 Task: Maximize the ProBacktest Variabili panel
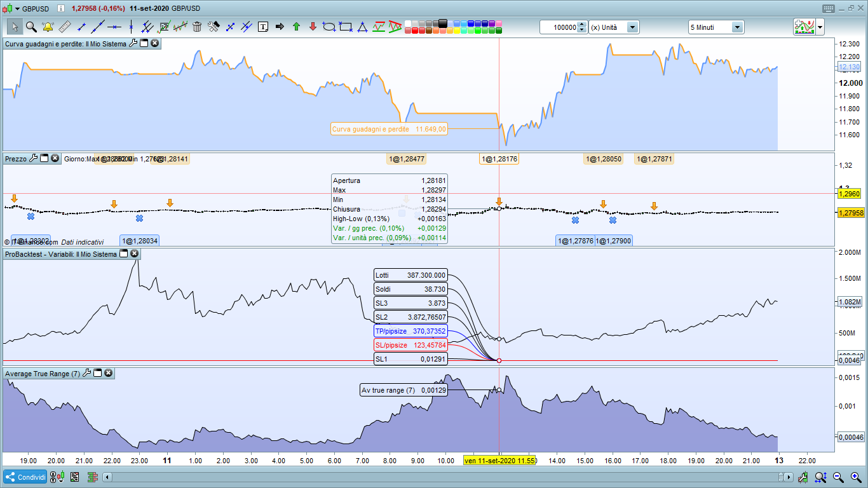coord(124,254)
